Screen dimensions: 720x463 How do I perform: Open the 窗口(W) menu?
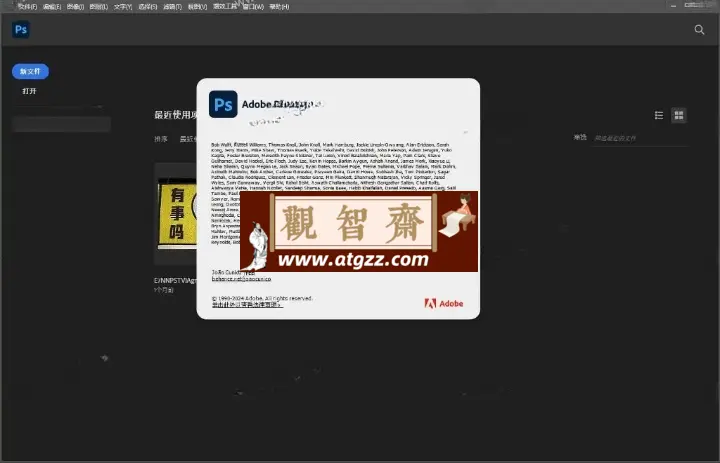pos(253,6)
